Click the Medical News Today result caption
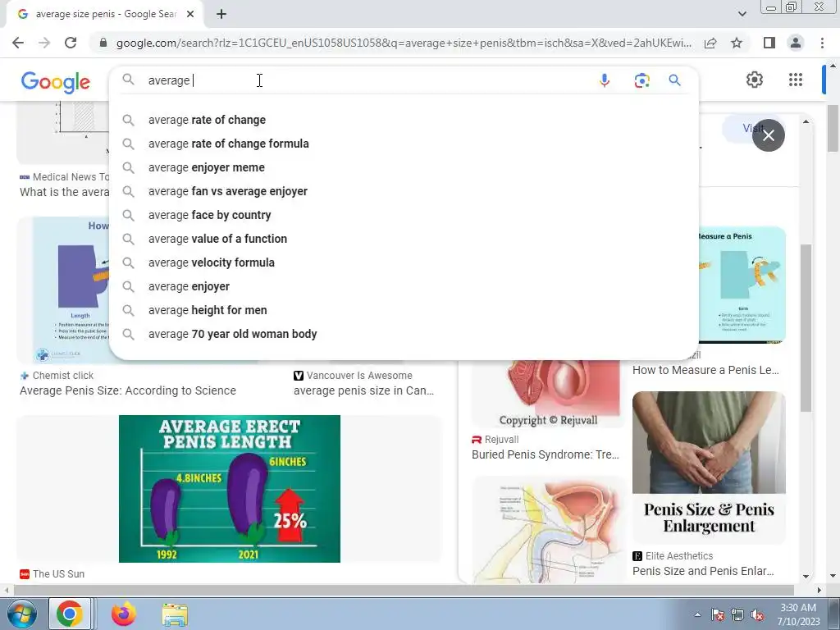The image size is (840, 630). (64, 192)
